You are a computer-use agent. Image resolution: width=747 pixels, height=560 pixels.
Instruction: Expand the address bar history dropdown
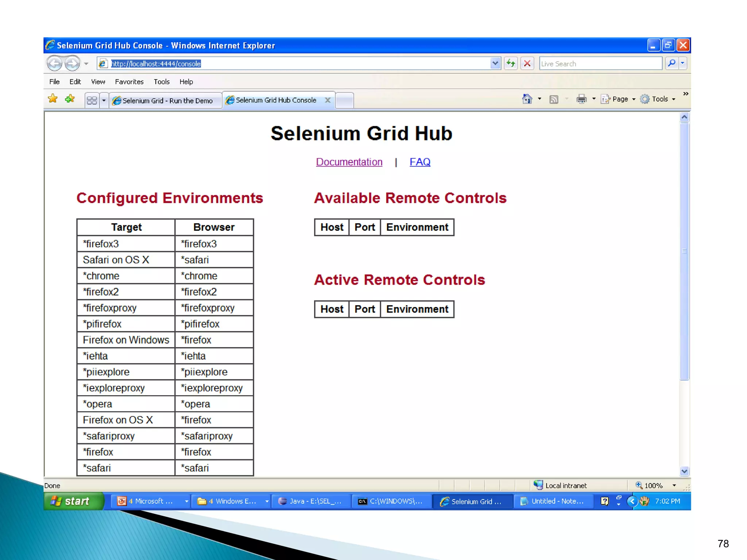pos(495,63)
